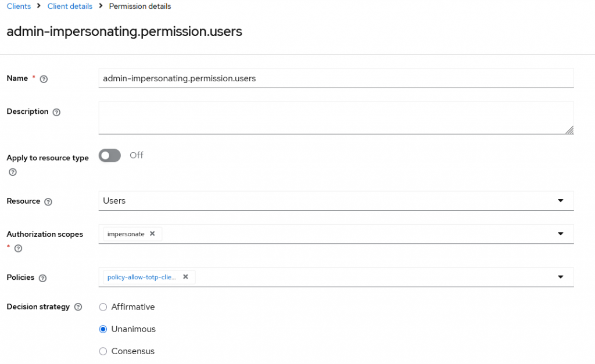Click help icon under Authorization scopes label
The image size is (595, 364).
(x=18, y=248)
